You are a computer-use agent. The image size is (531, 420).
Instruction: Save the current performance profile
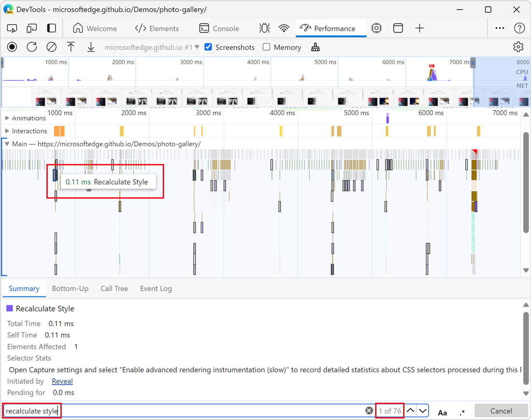(x=91, y=47)
